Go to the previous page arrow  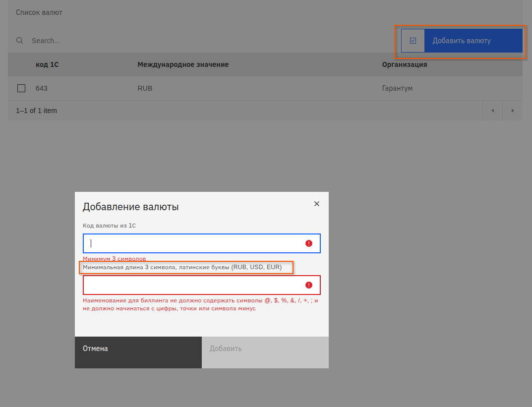point(492,111)
